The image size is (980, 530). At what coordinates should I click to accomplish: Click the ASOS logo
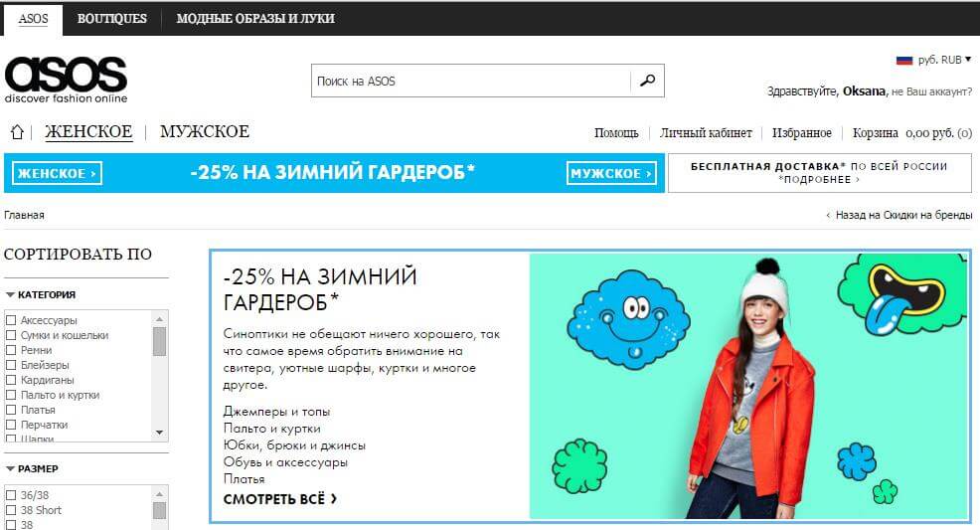[66, 80]
